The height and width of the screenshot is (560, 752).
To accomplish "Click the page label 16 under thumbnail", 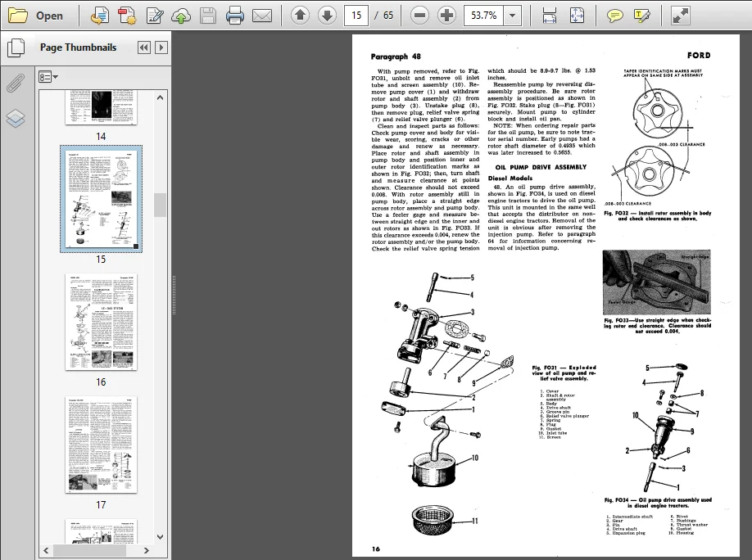I will point(101,382).
